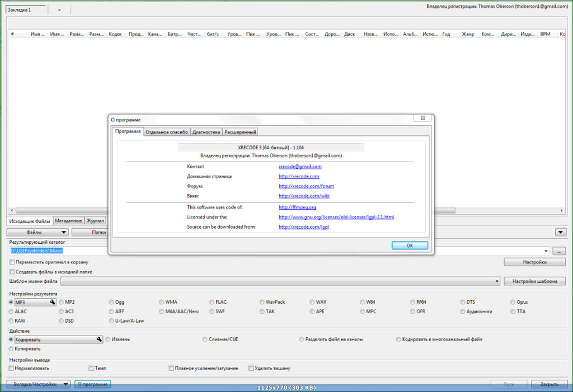Expand the Шаблон имени файла combo box

point(280,281)
